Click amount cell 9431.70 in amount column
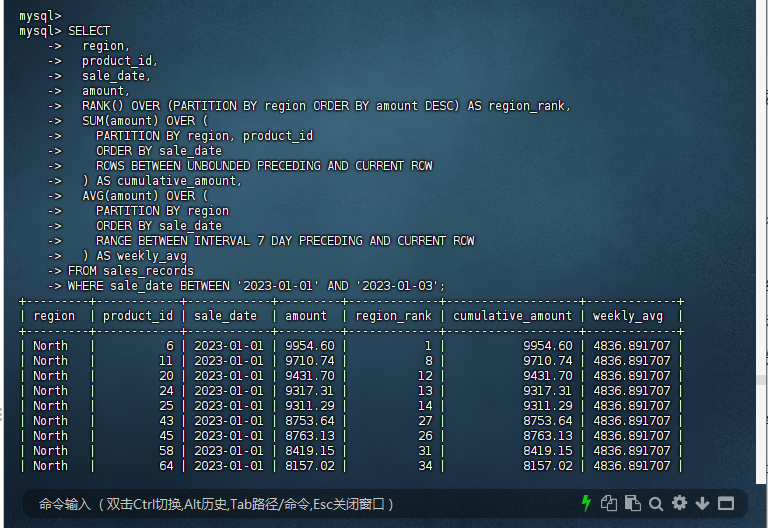The width and height of the screenshot is (768, 528). (310, 376)
